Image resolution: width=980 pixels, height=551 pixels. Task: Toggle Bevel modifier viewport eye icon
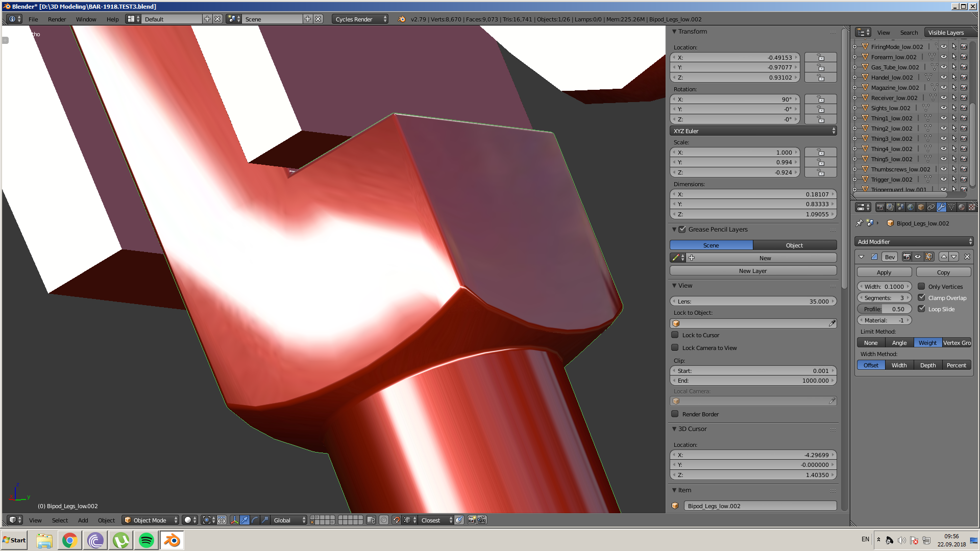coord(917,257)
